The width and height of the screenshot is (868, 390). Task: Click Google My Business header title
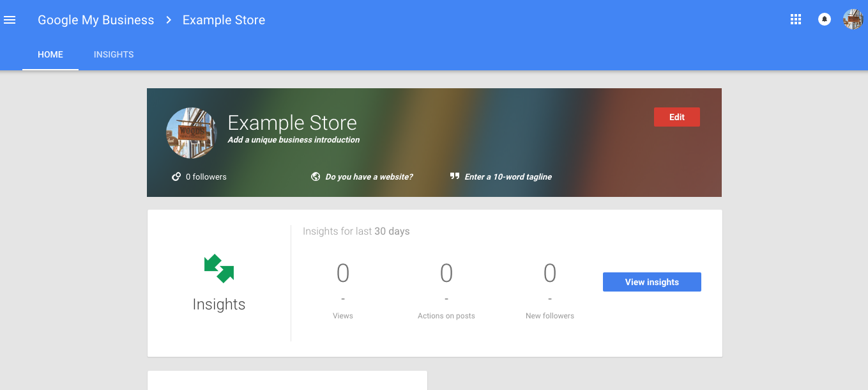point(96,20)
